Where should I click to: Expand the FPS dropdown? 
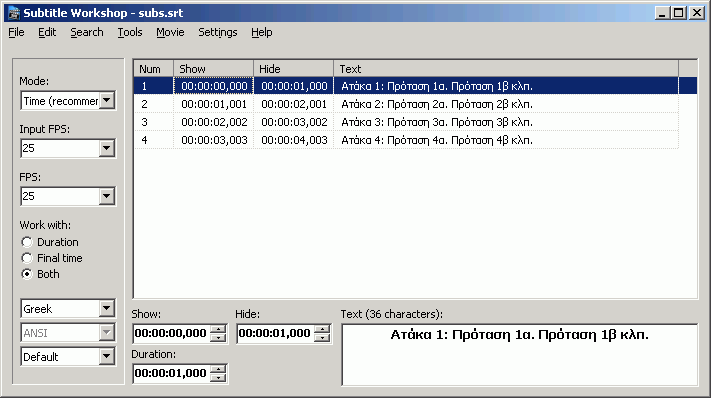[107, 196]
